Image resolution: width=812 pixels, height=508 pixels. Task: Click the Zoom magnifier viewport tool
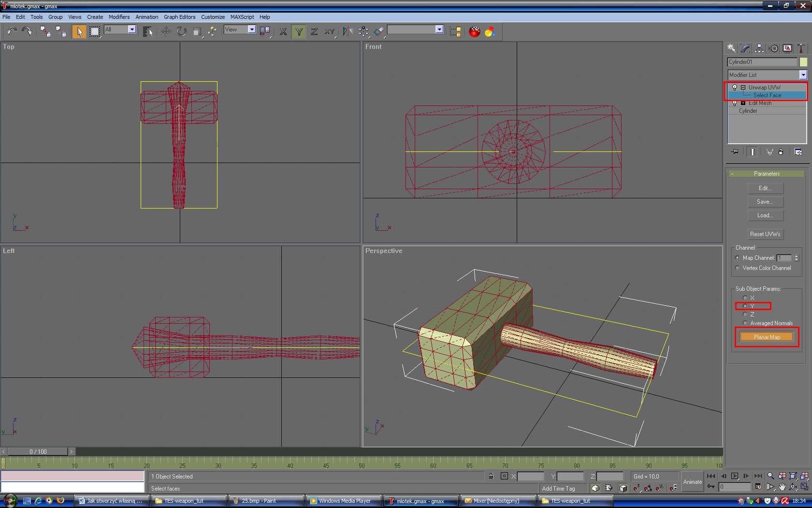pos(770,476)
